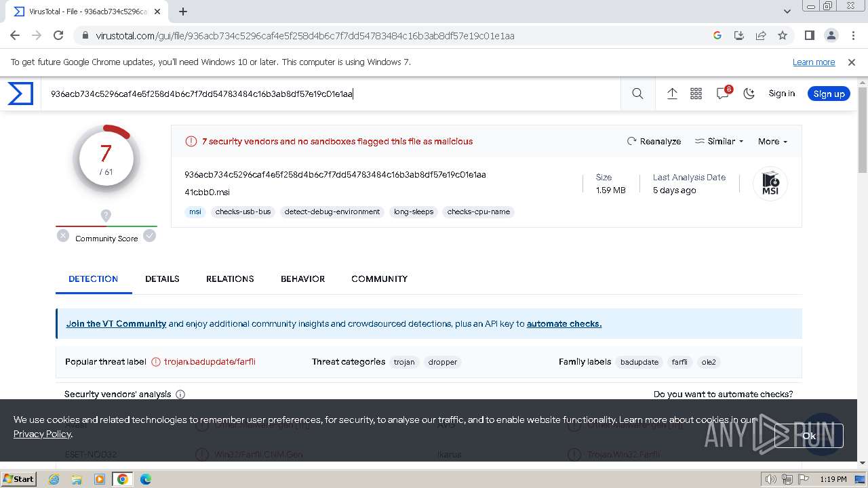Open the Similar dropdown

[719, 141]
